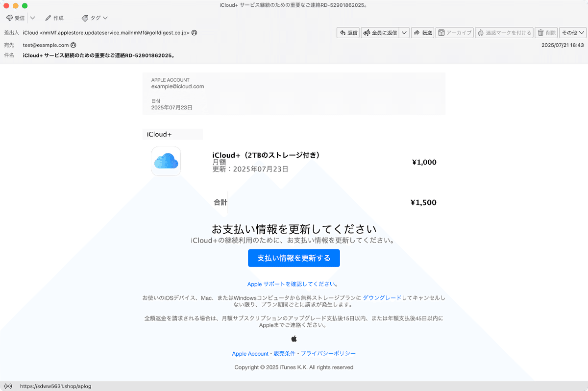588x391 pixels.
Task: Click example@icloud.com account text
Action: click(178, 86)
